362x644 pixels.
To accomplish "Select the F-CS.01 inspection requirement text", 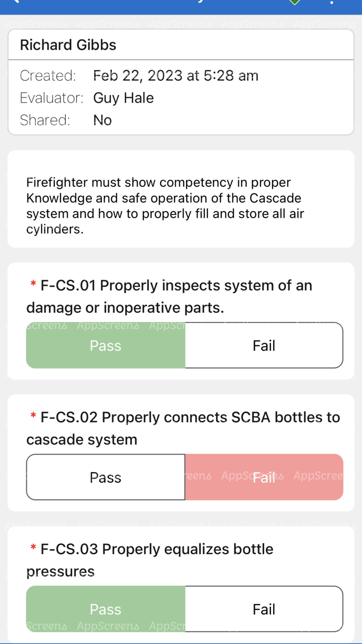I will pos(171,296).
